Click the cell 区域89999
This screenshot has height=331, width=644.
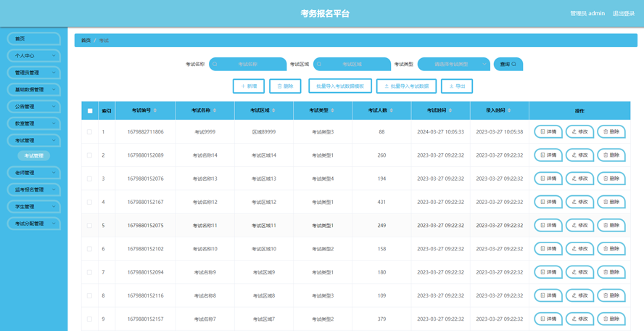[264, 132]
